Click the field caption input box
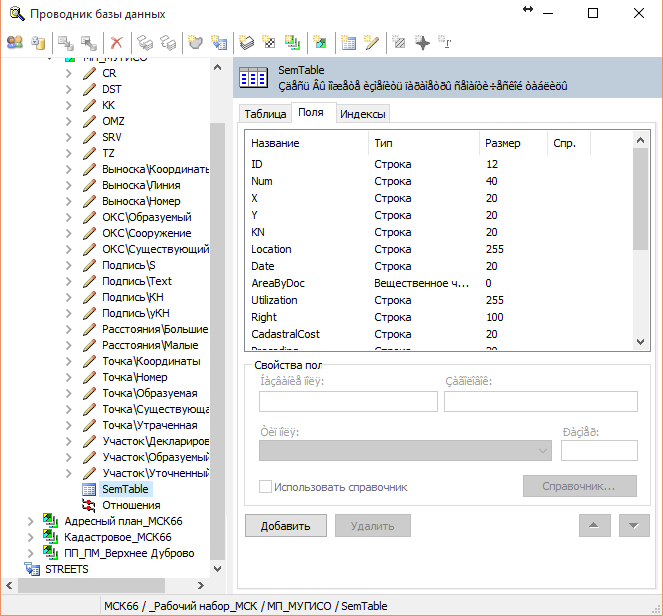 541,401
